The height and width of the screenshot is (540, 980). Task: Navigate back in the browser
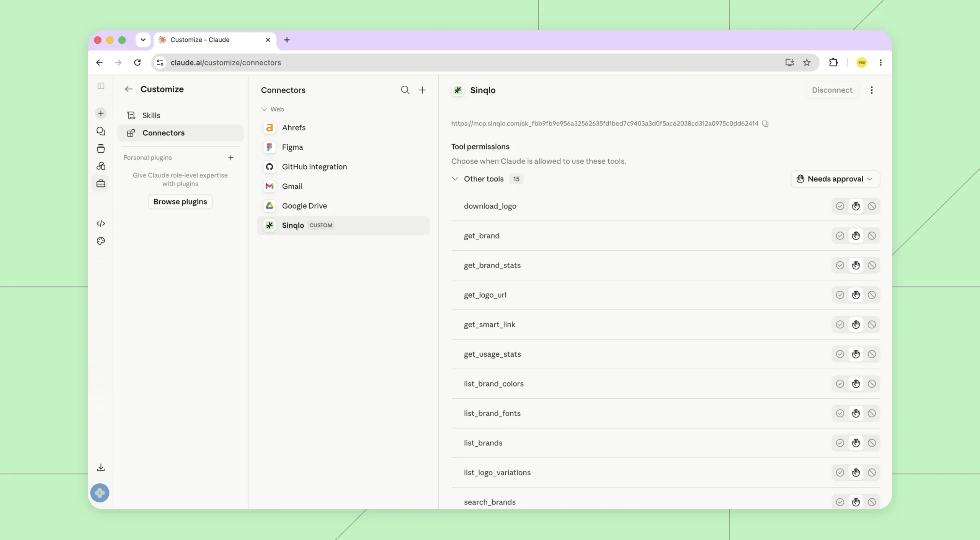[100, 62]
